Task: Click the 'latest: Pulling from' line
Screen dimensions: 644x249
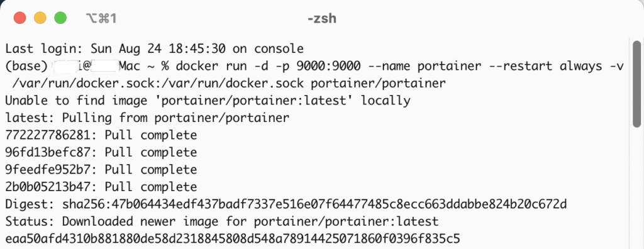Action: click(x=147, y=118)
